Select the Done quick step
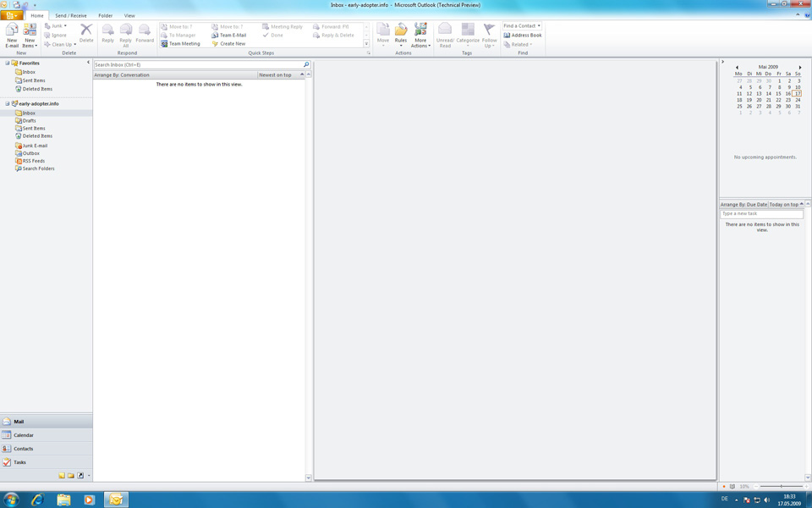This screenshot has height=508, width=812. click(x=273, y=36)
